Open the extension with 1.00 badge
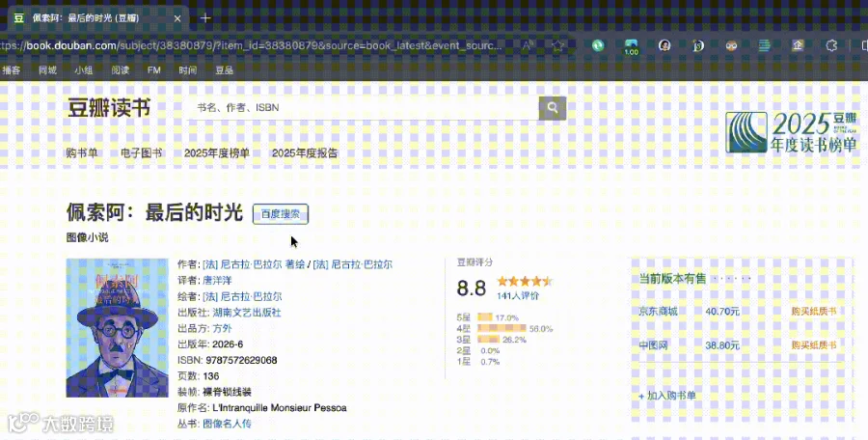 (x=631, y=46)
